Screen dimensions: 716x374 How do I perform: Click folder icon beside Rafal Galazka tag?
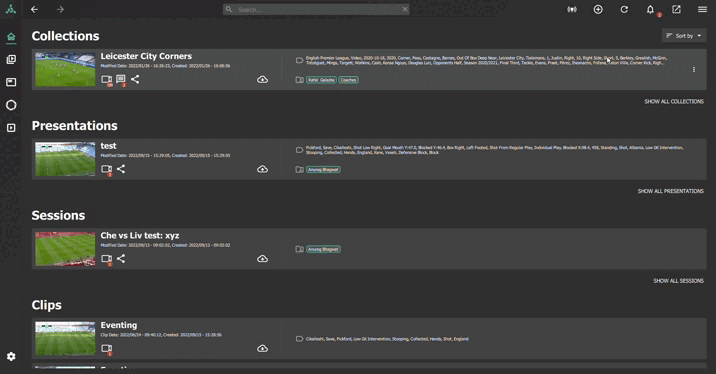pyautogui.click(x=300, y=80)
